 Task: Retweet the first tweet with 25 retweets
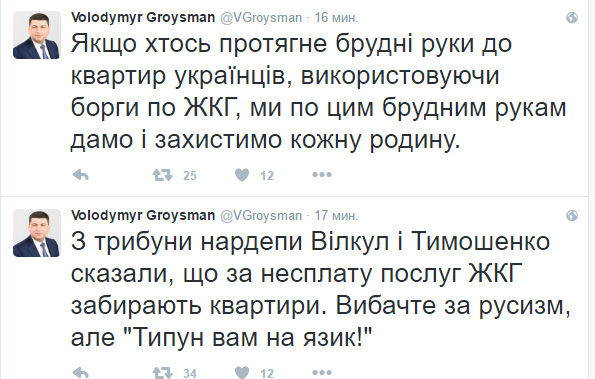coord(162,175)
